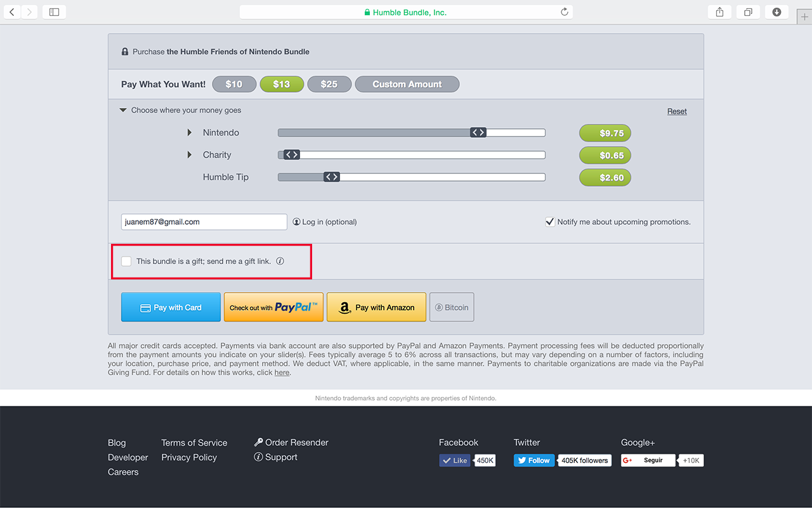
Task: Pay with Card
Action: point(171,307)
